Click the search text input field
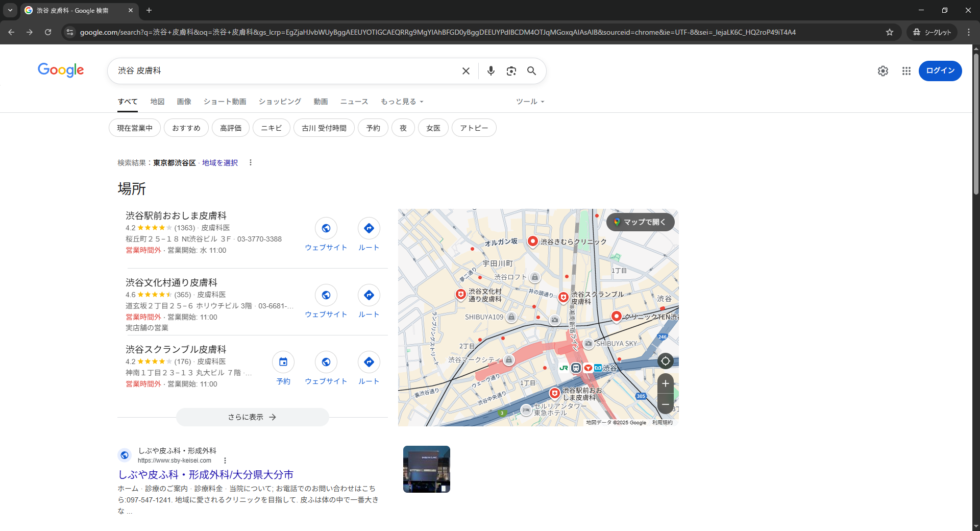The width and height of the screenshot is (980, 531). [286, 70]
